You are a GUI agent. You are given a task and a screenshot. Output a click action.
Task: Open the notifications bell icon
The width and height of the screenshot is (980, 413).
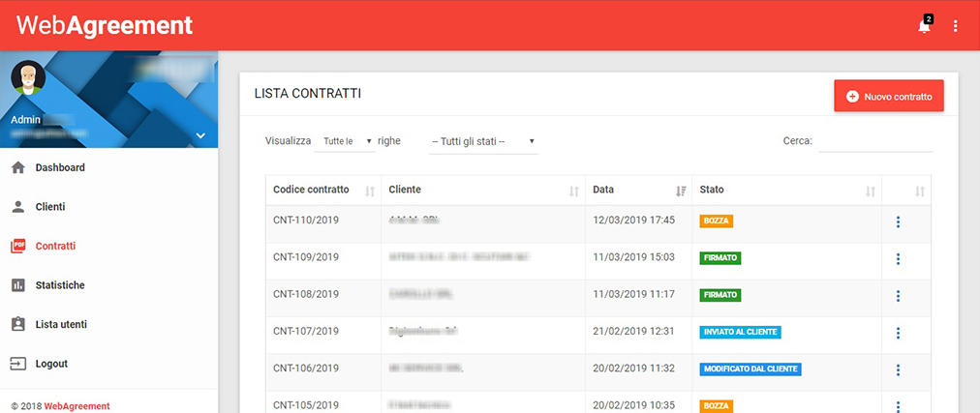point(924,26)
